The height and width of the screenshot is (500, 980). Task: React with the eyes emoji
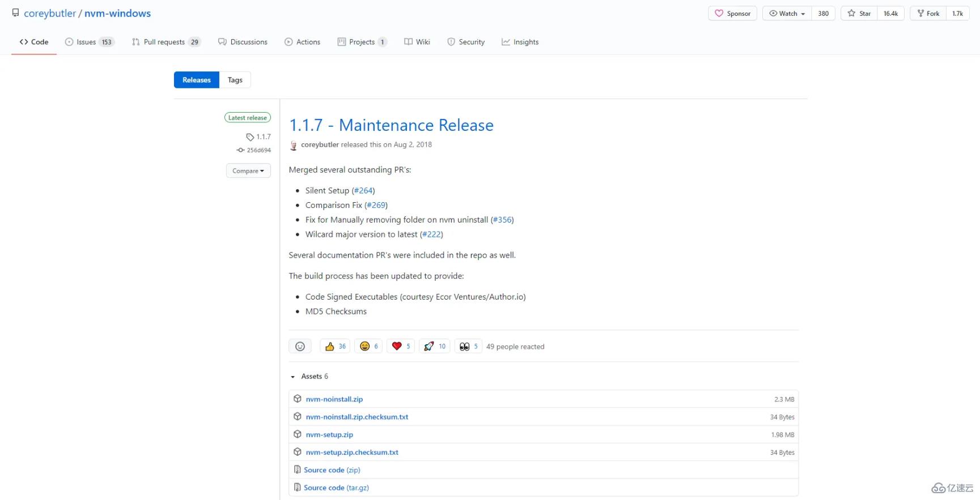(x=468, y=347)
